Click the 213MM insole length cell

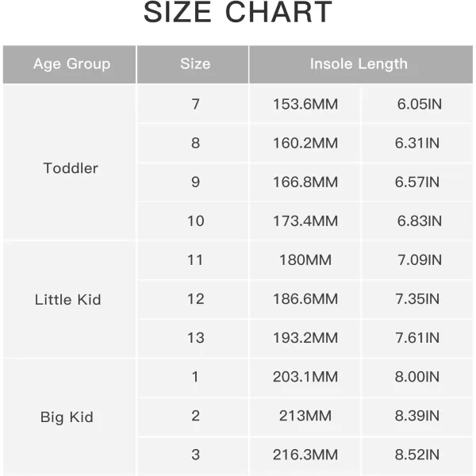pyautogui.click(x=305, y=416)
